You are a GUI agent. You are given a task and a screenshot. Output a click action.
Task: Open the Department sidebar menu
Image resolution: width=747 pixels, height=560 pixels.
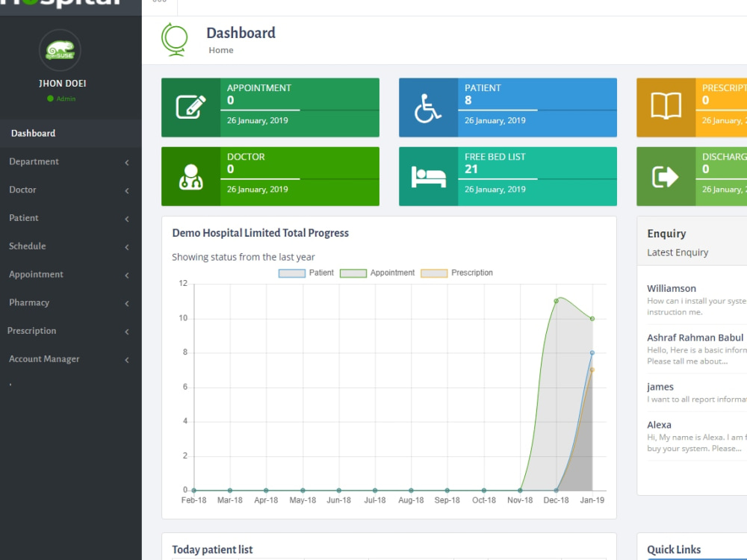click(x=70, y=161)
